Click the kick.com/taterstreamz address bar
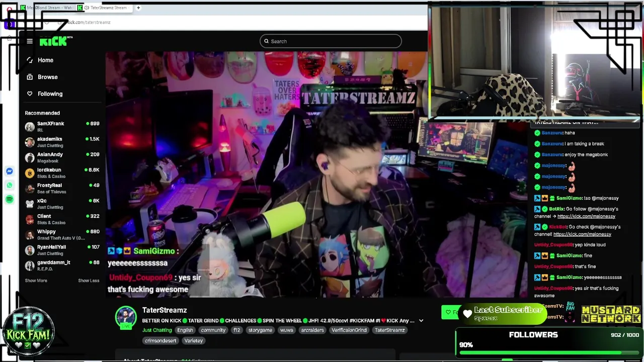 click(89, 22)
